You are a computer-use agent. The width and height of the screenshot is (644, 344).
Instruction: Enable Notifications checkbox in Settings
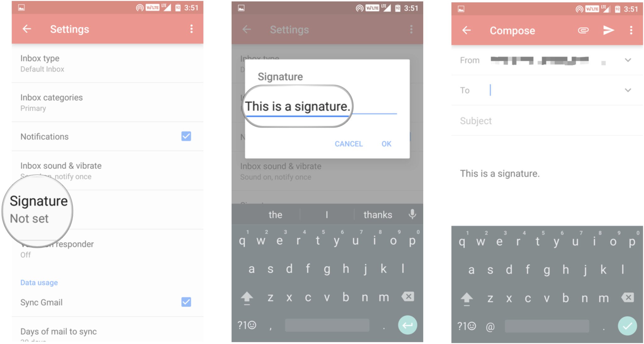tap(186, 136)
